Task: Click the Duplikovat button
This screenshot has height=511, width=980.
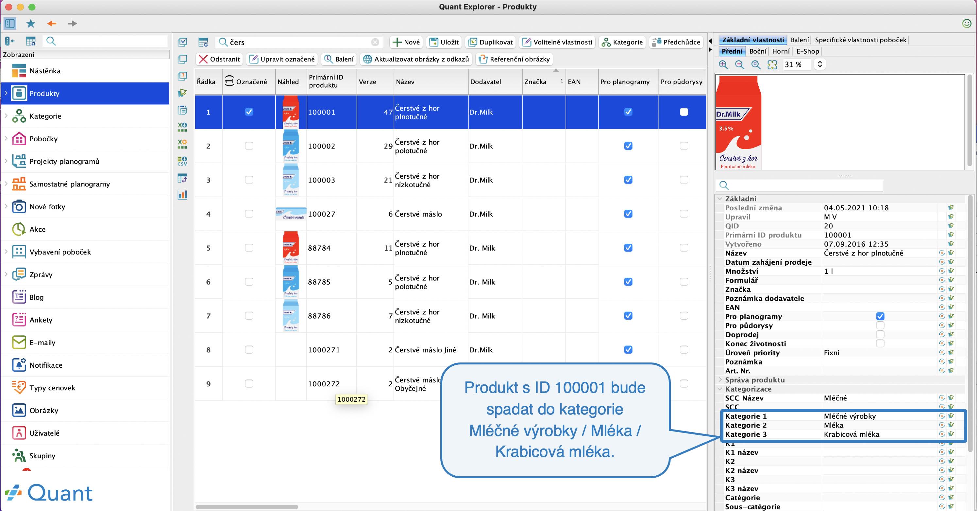Action: (490, 42)
